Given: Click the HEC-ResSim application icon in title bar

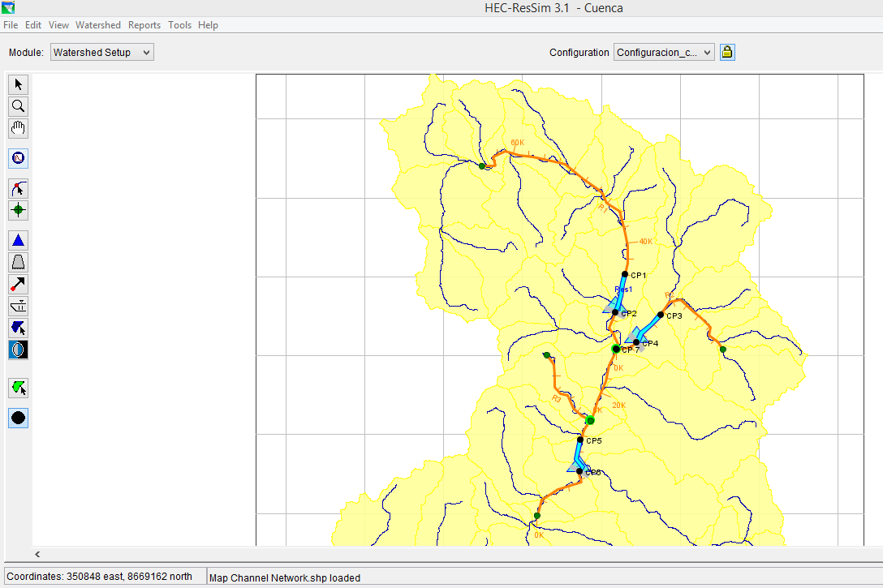Looking at the screenshot, I should coord(8,7).
